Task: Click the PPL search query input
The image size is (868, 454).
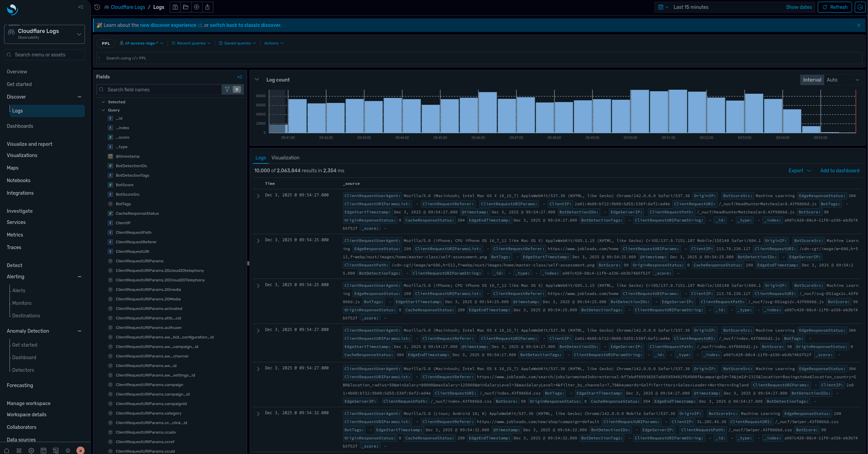Action: (x=479, y=58)
